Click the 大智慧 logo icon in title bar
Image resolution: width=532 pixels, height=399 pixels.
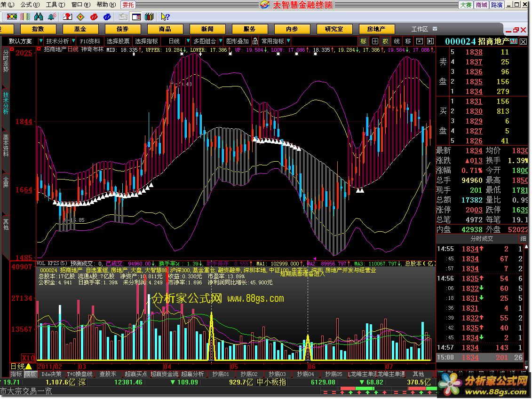click(x=265, y=5)
